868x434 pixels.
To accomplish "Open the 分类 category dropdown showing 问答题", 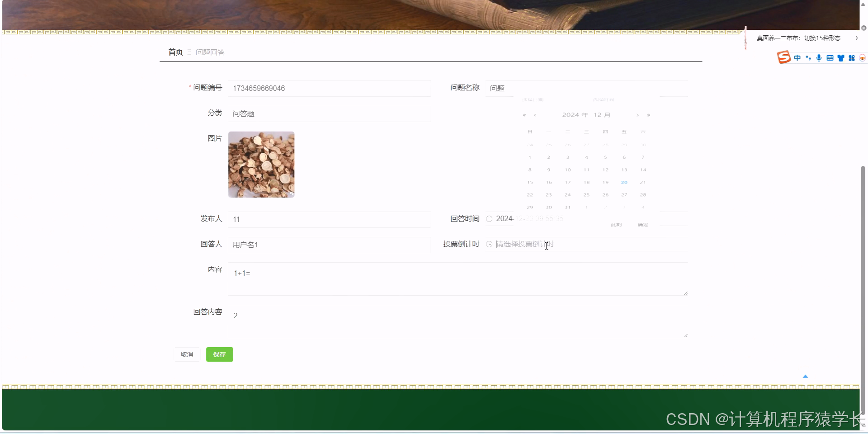I will (329, 113).
